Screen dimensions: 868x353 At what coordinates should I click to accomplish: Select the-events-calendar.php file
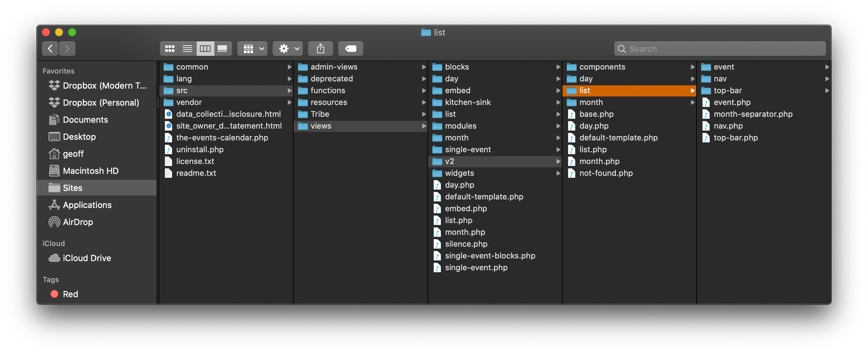[x=227, y=138]
